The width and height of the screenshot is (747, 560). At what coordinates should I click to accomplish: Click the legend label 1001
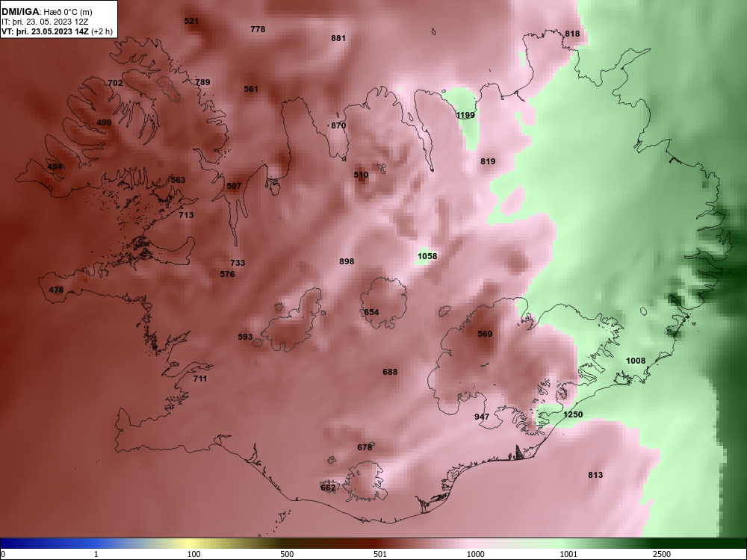[568, 554]
